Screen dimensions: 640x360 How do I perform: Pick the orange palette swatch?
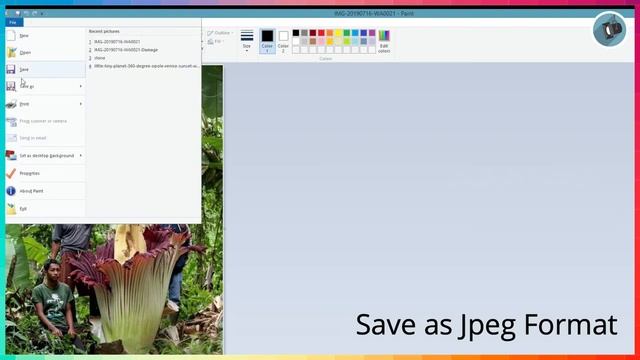[330, 33]
